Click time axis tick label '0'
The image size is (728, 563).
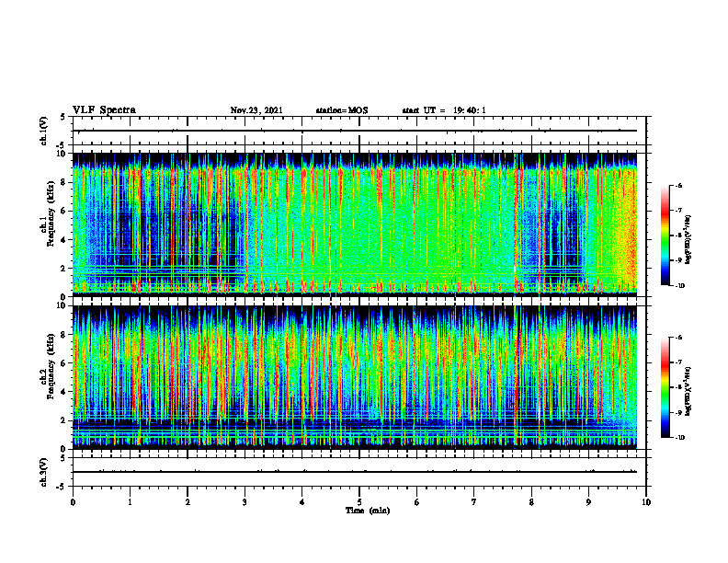click(x=73, y=502)
